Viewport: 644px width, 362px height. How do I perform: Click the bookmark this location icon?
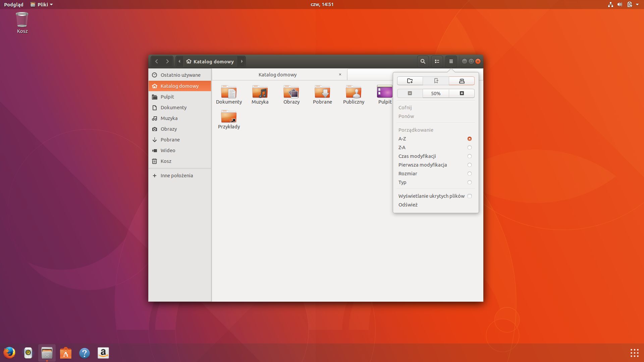(x=436, y=81)
